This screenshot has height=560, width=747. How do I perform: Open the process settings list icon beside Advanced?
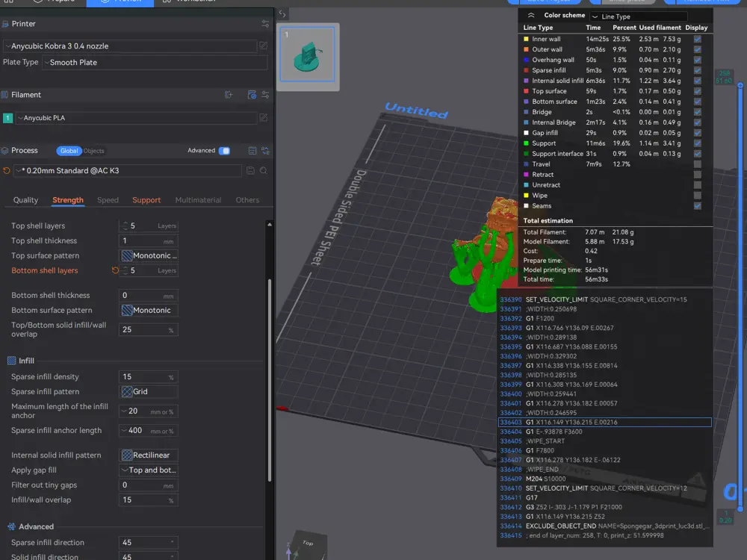[252, 151]
